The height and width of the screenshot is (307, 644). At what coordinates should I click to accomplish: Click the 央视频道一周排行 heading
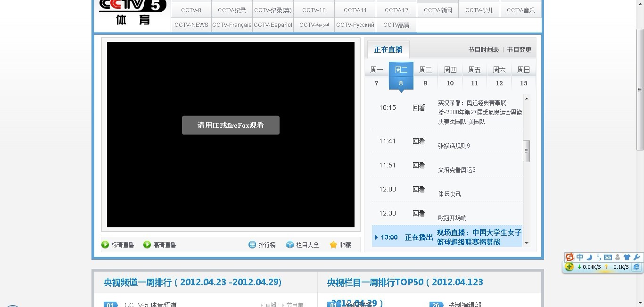(192, 282)
